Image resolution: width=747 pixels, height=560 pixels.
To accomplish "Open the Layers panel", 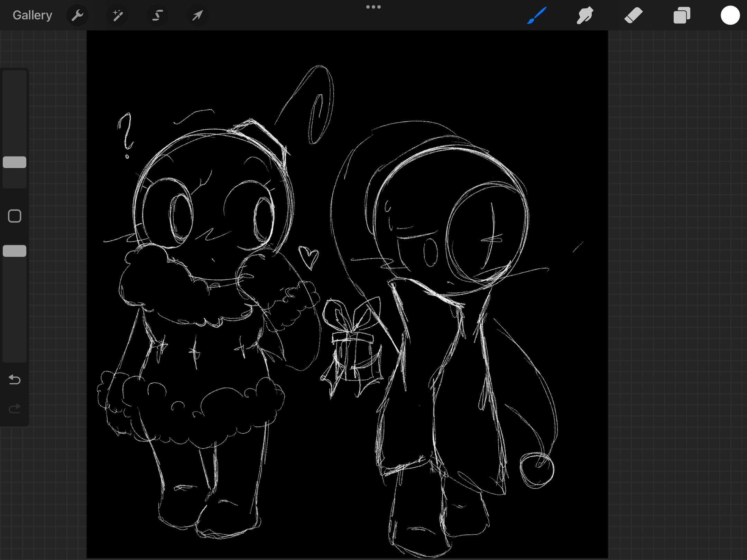I will tap(682, 15).
